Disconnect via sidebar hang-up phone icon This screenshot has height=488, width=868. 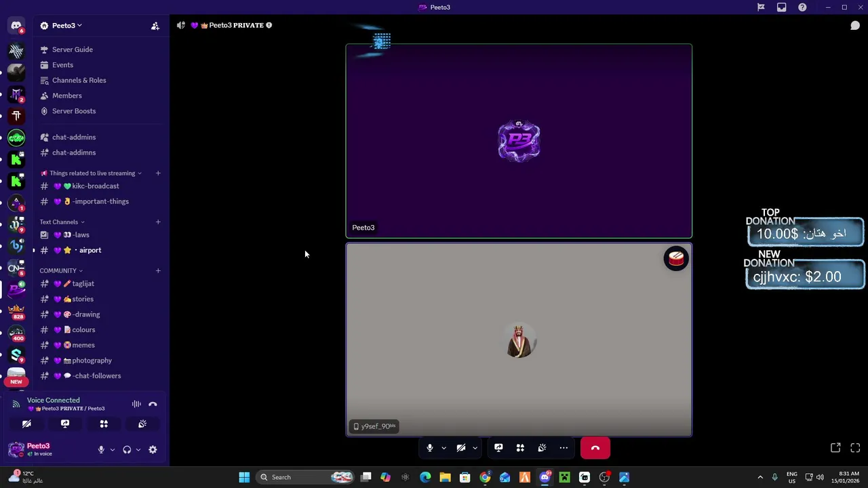(153, 404)
